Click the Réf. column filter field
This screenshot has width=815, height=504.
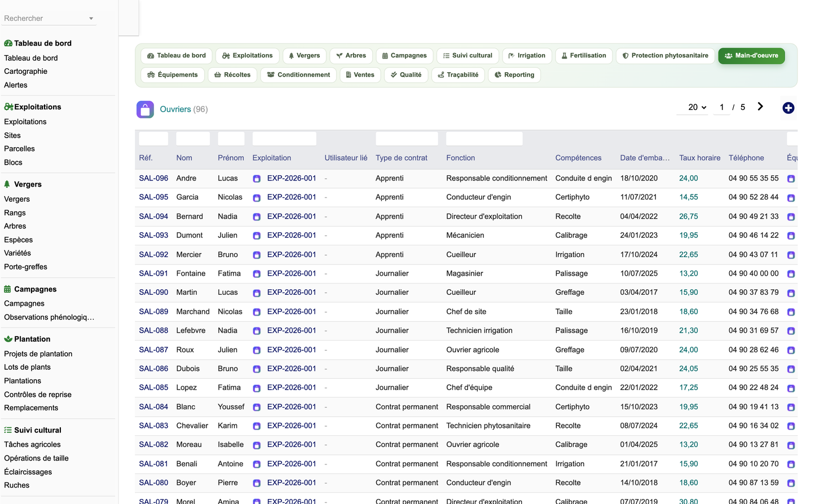click(x=153, y=139)
